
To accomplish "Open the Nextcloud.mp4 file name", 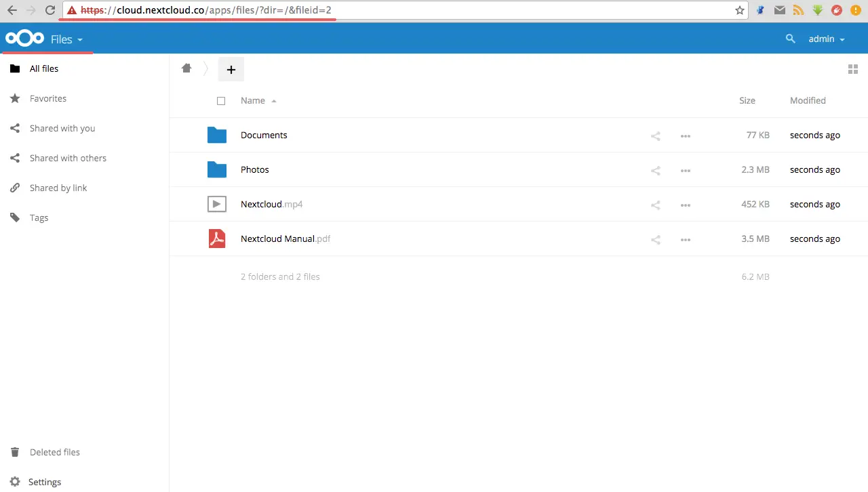I will [271, 204].
